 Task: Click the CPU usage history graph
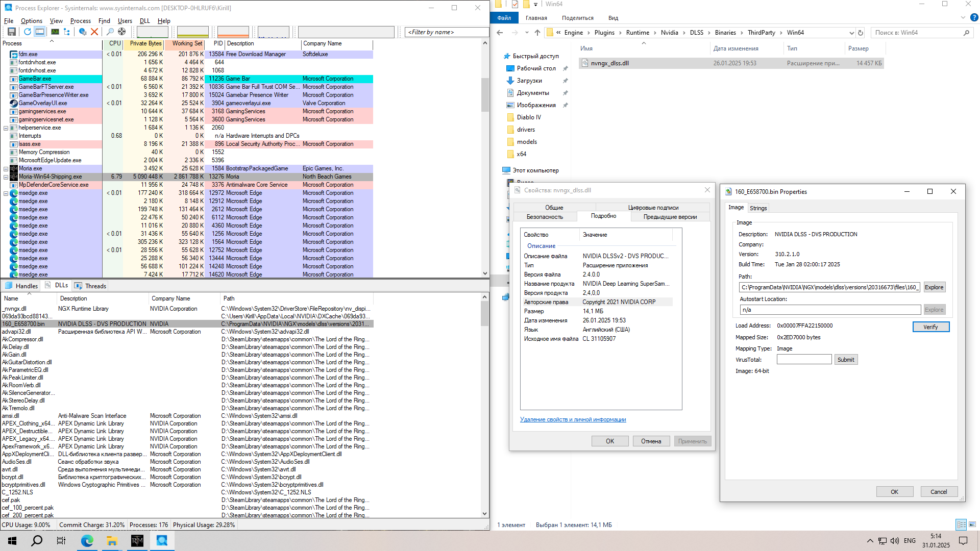152,32
